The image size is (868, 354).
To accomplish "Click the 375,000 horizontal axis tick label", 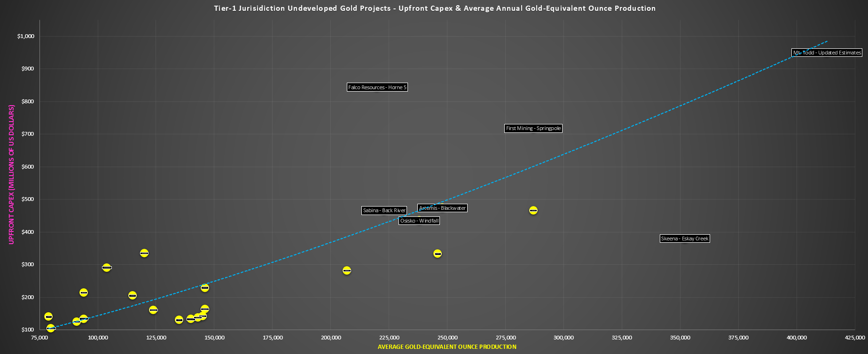I will point(739,338).
